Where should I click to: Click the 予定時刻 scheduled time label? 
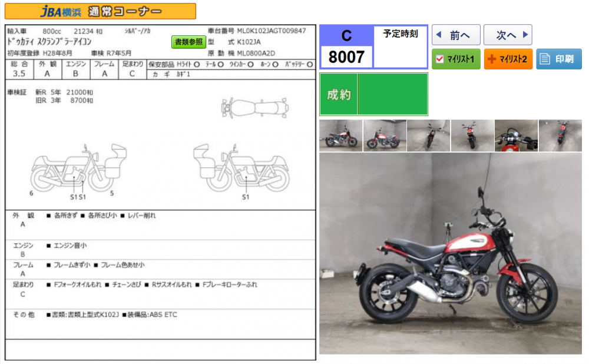(x=401, y=34)
